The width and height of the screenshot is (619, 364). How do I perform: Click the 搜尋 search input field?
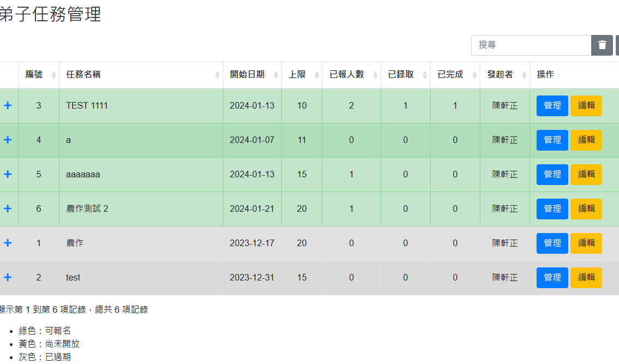click(x=531, y=45)
